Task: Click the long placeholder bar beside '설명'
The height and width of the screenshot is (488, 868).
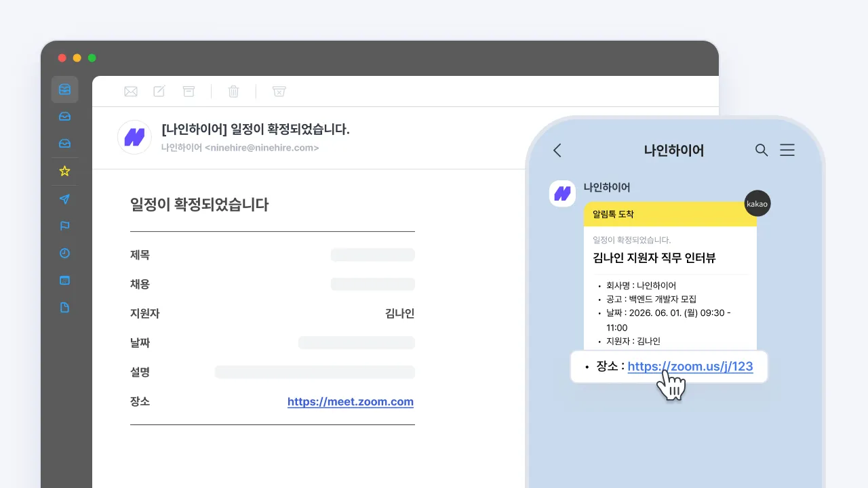Action: pos(315,372)
